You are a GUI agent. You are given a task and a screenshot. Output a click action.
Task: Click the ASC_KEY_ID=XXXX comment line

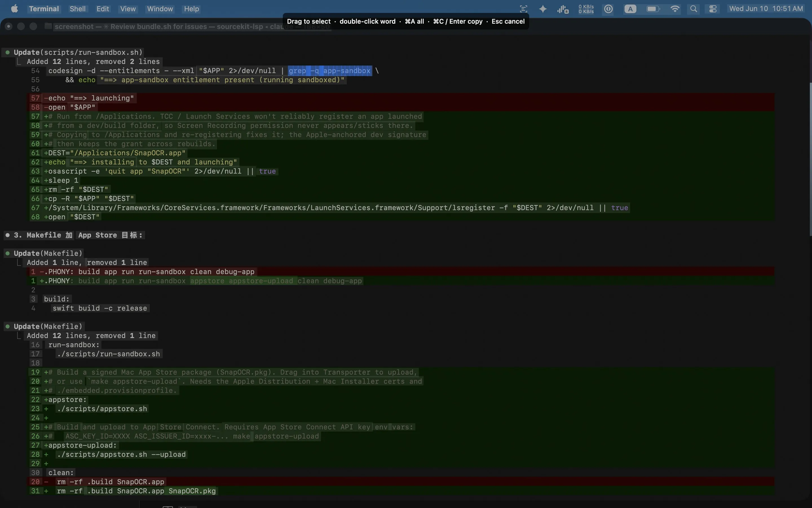point(182,436)
